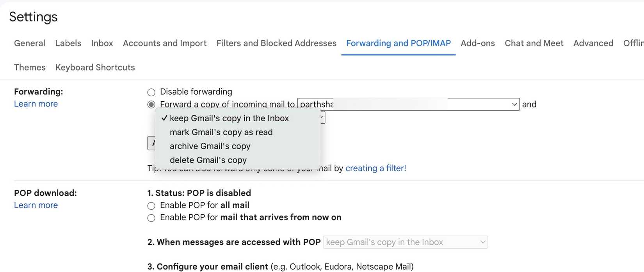Switch to the General tab
The image size is (644, 272).
[30, 43]
